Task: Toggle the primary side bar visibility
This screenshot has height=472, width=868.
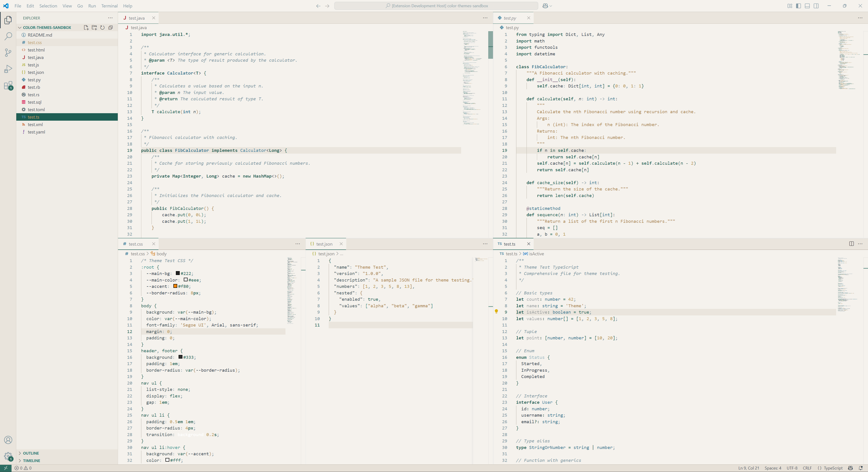Action: 798,6
